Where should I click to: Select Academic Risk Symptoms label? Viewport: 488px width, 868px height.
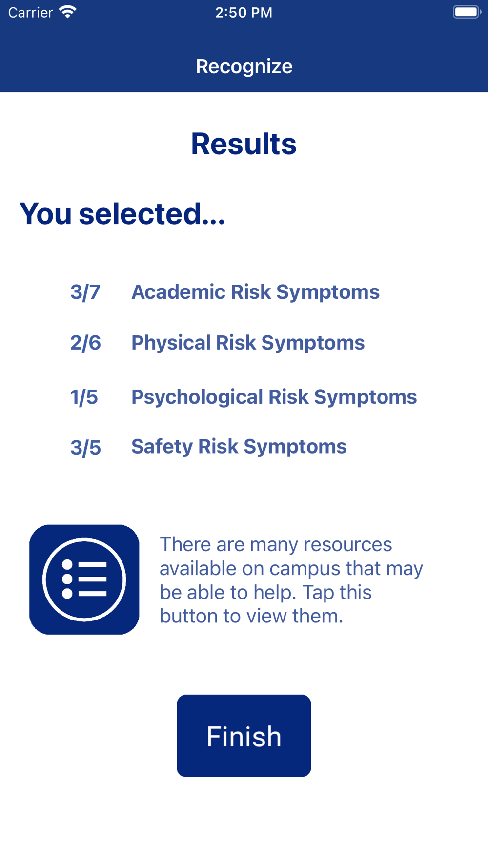(255, 292)
